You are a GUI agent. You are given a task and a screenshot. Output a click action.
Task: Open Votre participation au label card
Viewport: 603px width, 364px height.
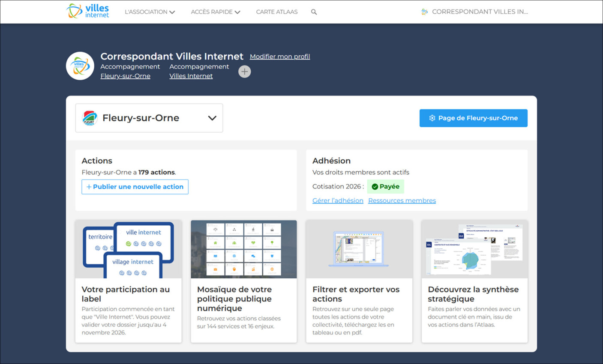(x=128, y=281)
